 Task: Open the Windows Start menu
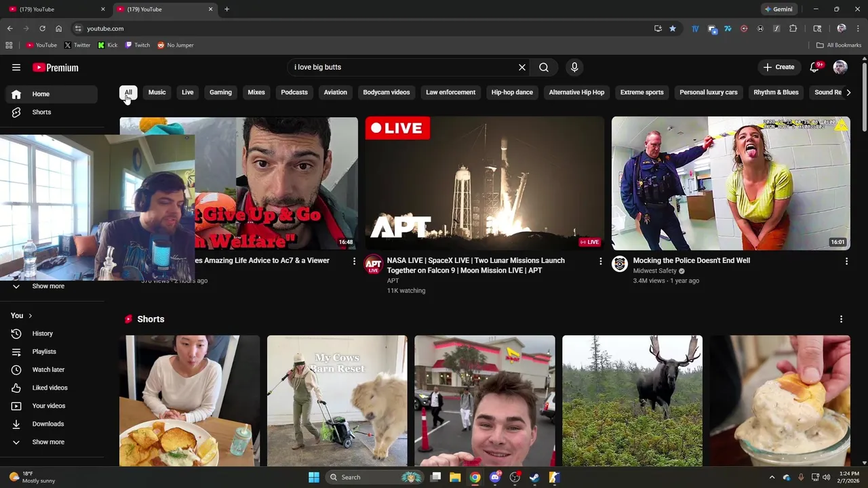click(314, 477)
